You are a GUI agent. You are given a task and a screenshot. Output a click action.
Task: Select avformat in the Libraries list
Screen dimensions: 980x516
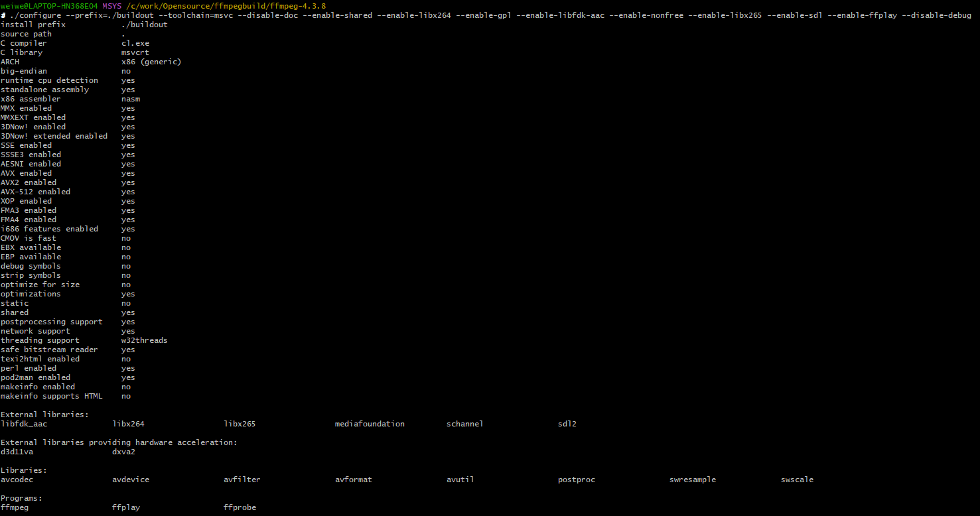(x=354, y=480)
